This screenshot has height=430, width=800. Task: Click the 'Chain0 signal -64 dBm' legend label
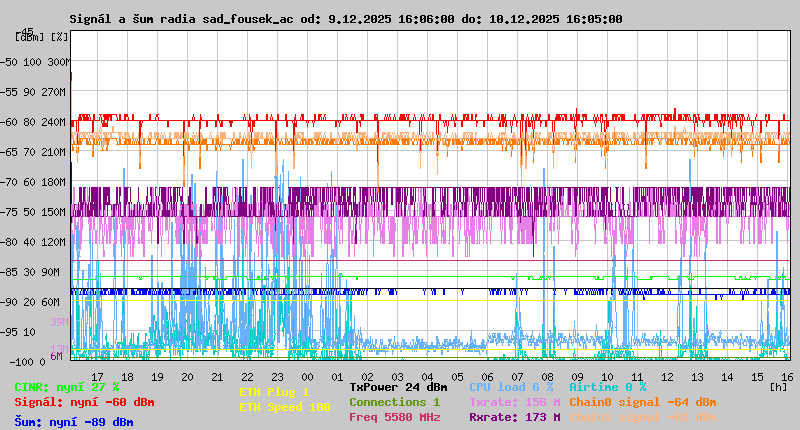pos(643,402)
